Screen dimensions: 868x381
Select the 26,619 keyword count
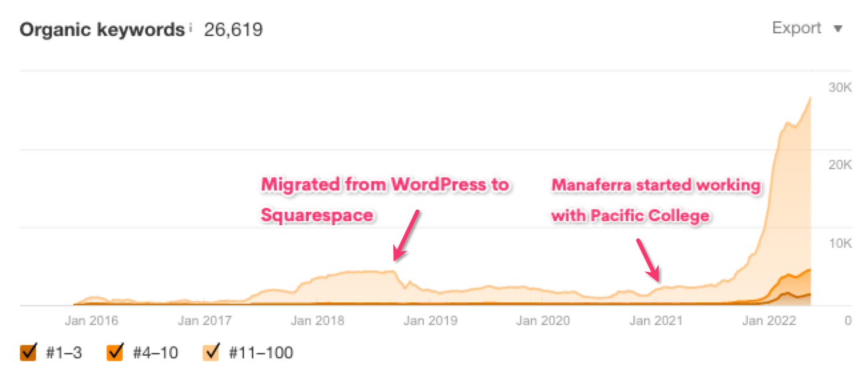pos(233,30)
